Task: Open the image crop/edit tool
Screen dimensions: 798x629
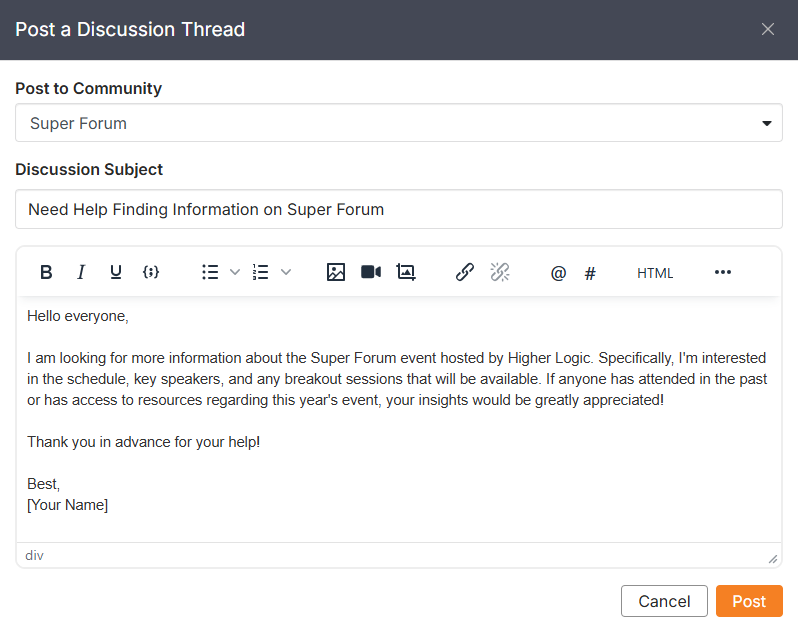Action: click(405, 272)
